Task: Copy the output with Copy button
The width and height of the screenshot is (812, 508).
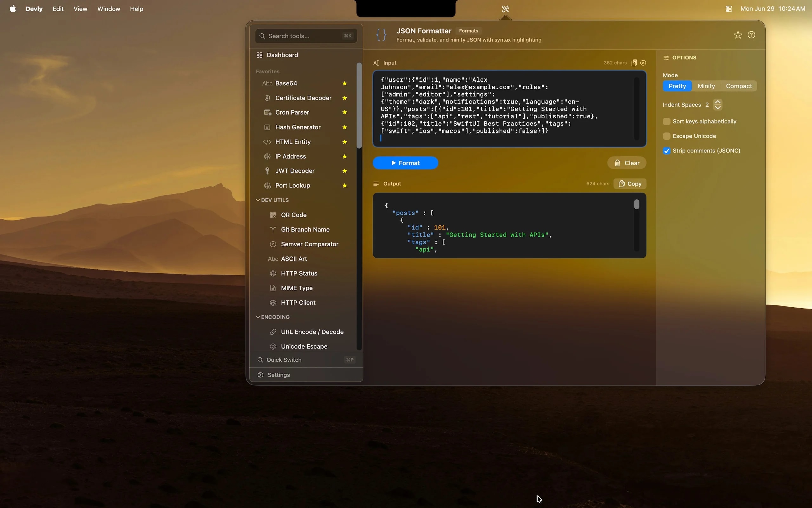Action: point(630,184)
